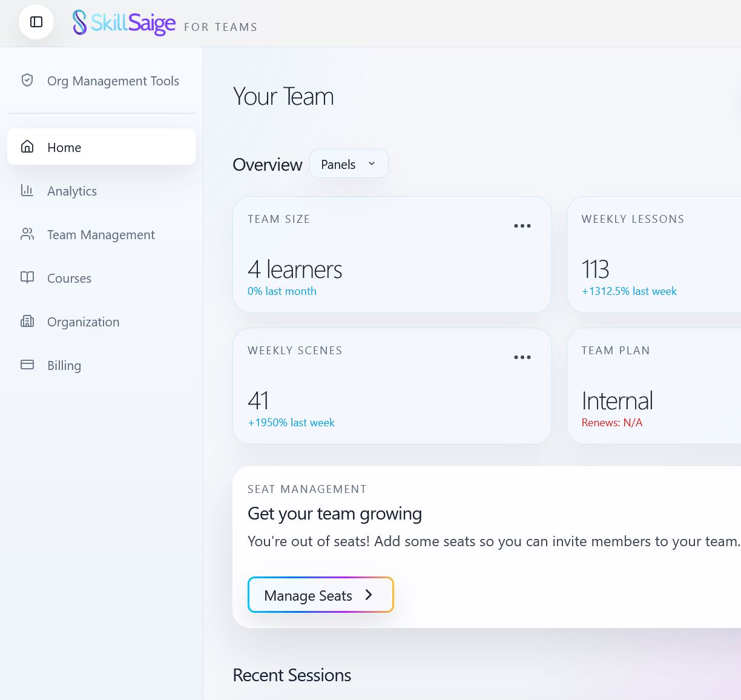This screenshot has width=741, height=700.
Task: Click the SkillSaige logo
Action: pos(123,22)
